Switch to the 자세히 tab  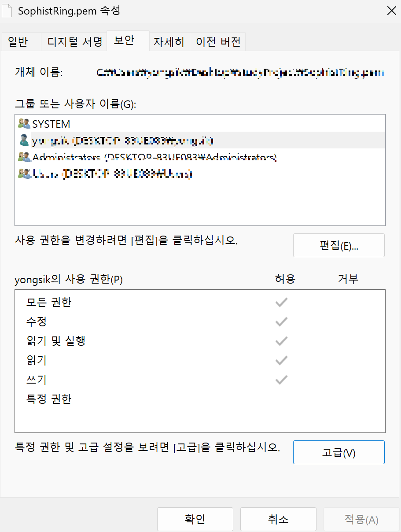click(169, 42)
